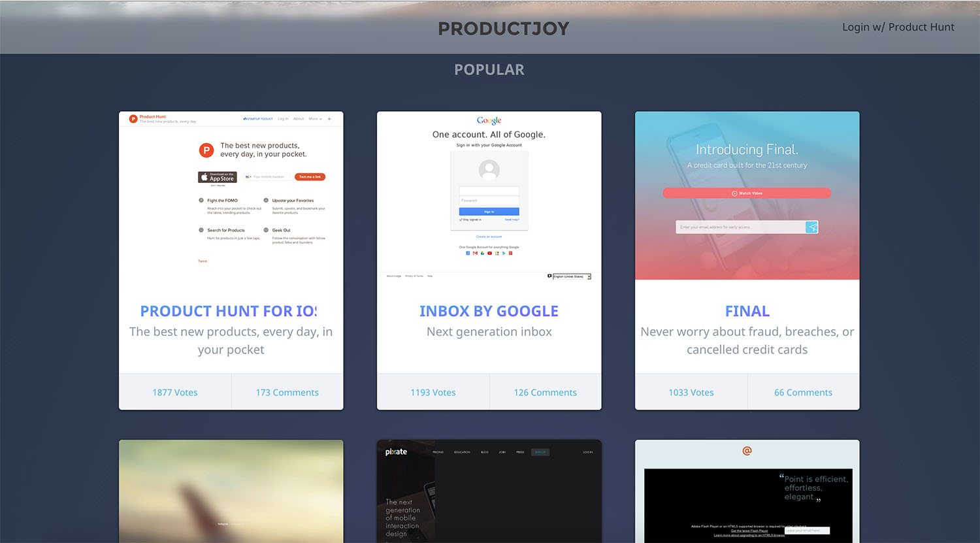Open YouTube from the Google products icon row

tap(489, 253)
